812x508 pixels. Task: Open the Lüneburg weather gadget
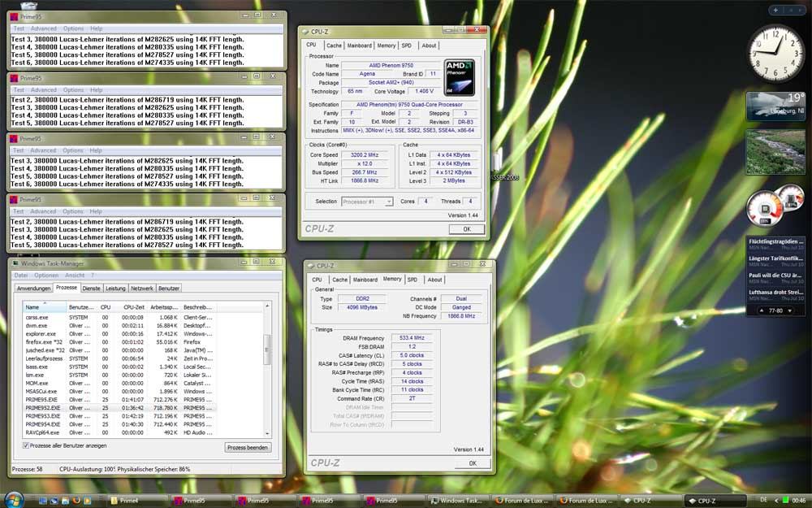tap(775, 106)
